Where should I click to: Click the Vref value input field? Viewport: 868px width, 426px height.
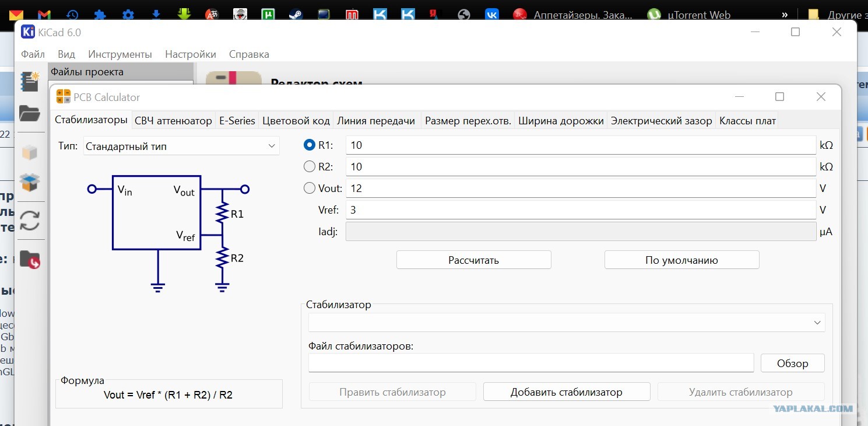(581, 210)
